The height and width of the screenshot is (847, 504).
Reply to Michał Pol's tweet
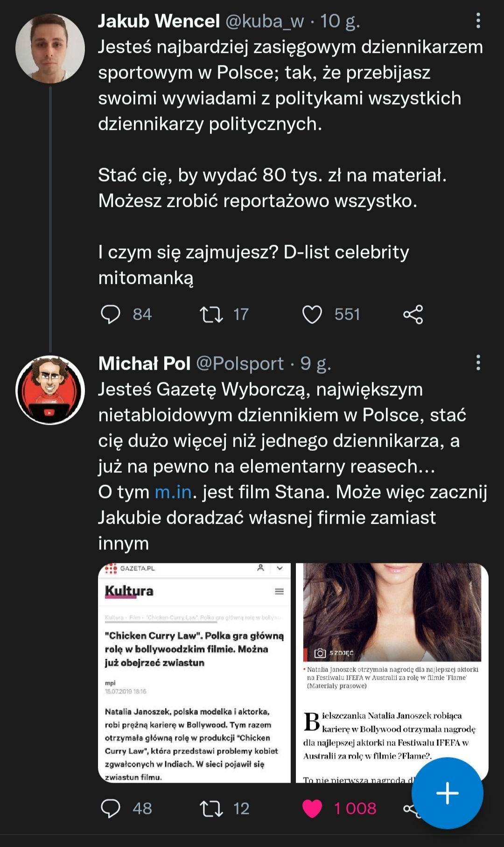click(x=111, y=808)
